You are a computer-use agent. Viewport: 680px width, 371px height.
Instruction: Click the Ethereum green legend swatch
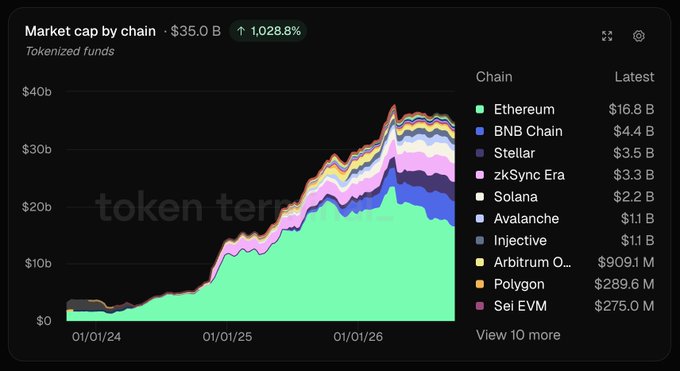click(x=480, y=109)
